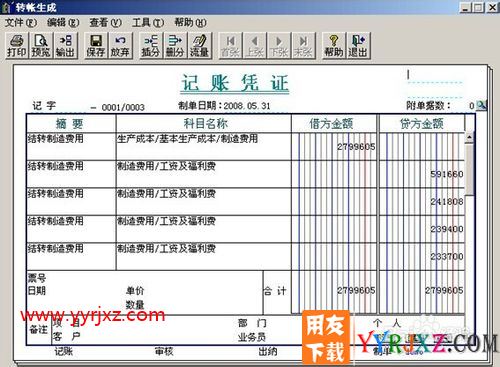Viewport: 500px width, 367px height.
Task: Open 预览 print preview from toolbar
Action: click(41, 46)
